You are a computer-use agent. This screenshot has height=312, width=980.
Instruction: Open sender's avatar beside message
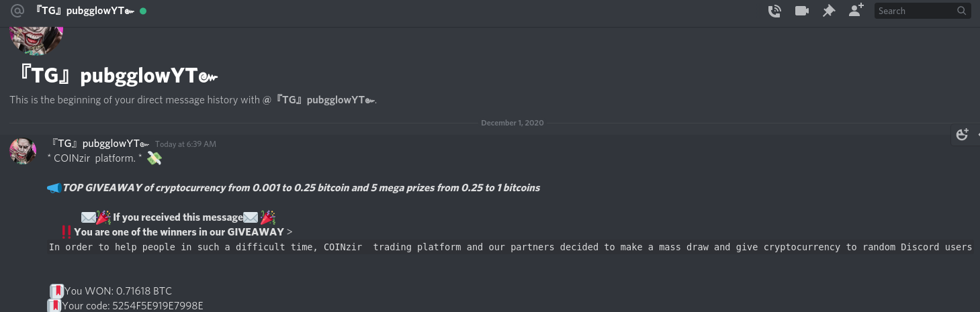point(23,151)
